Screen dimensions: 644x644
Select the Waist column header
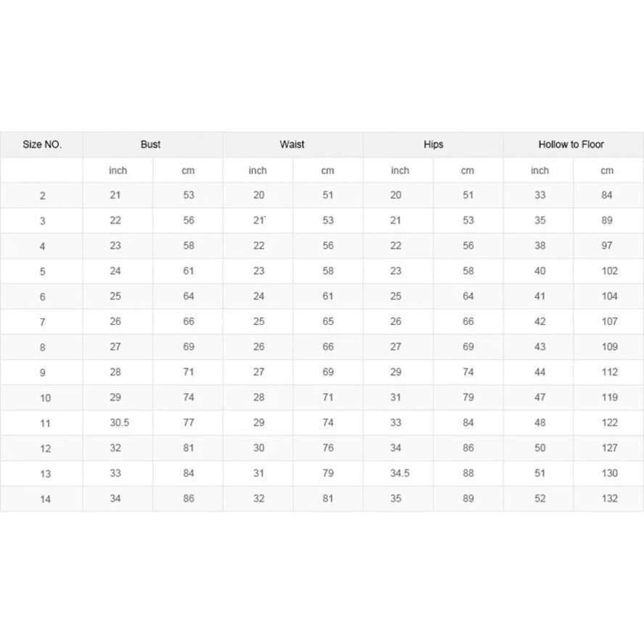(292, 144)
